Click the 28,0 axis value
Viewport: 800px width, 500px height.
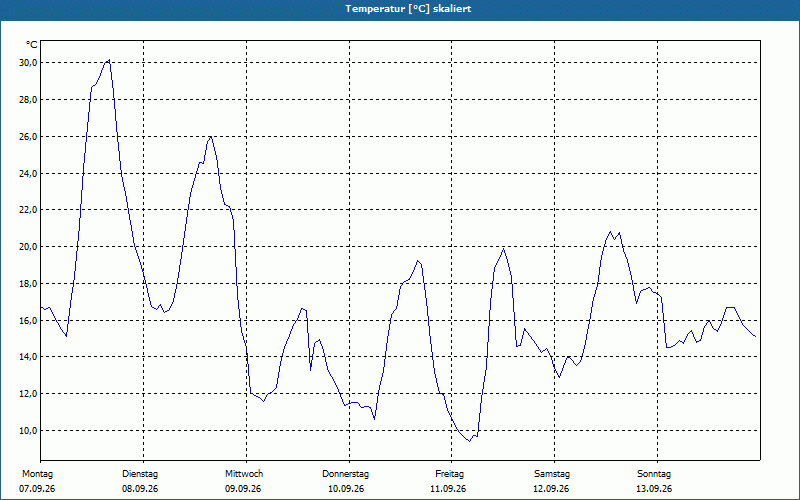click(x=28, y=99)
